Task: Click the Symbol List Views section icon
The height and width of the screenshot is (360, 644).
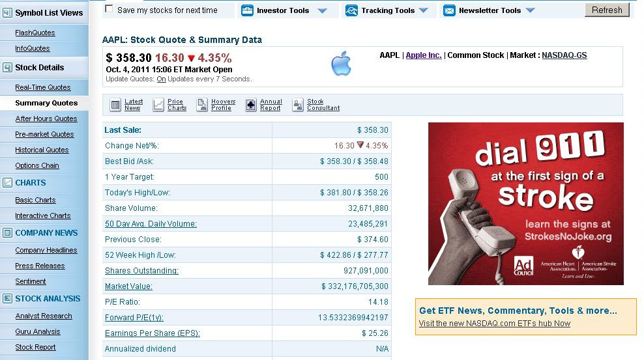Action: tap(7, 13)
